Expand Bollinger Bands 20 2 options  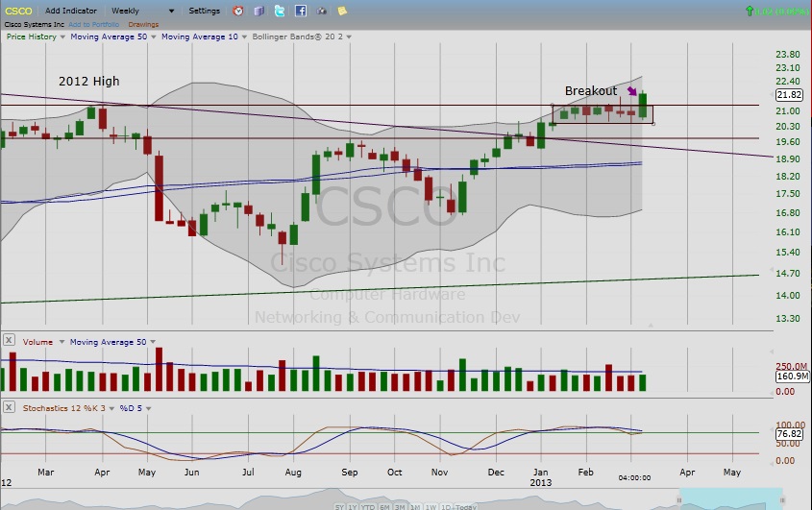[348, 36]
